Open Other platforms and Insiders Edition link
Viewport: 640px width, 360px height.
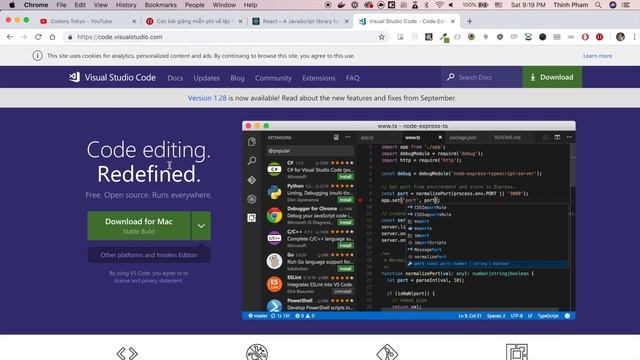tap(149, 255)
